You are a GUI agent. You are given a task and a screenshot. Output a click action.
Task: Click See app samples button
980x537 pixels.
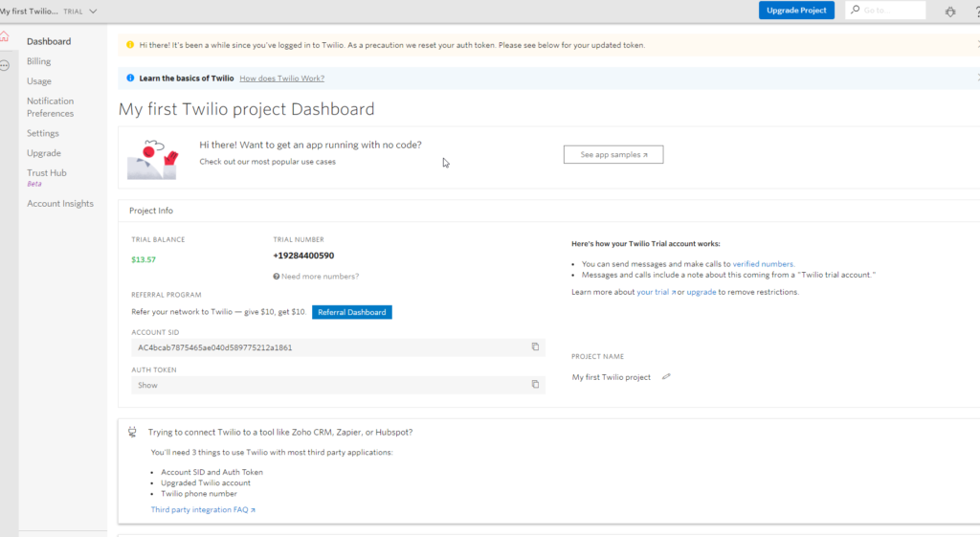pos(613,154)
